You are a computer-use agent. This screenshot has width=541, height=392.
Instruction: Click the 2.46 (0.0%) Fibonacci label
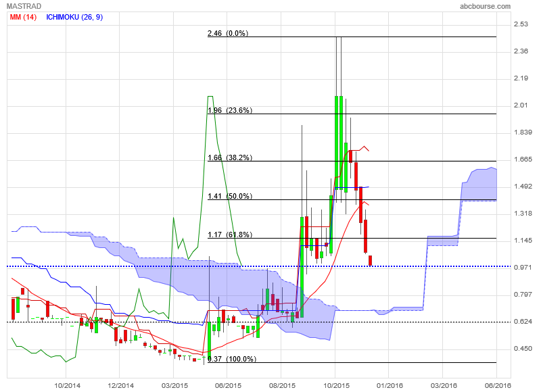pyautogui.click(x=228, y=33)
